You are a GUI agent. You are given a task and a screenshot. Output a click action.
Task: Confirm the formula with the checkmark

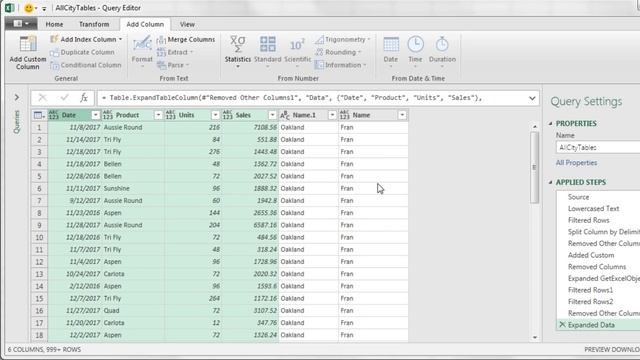[64, 98]
